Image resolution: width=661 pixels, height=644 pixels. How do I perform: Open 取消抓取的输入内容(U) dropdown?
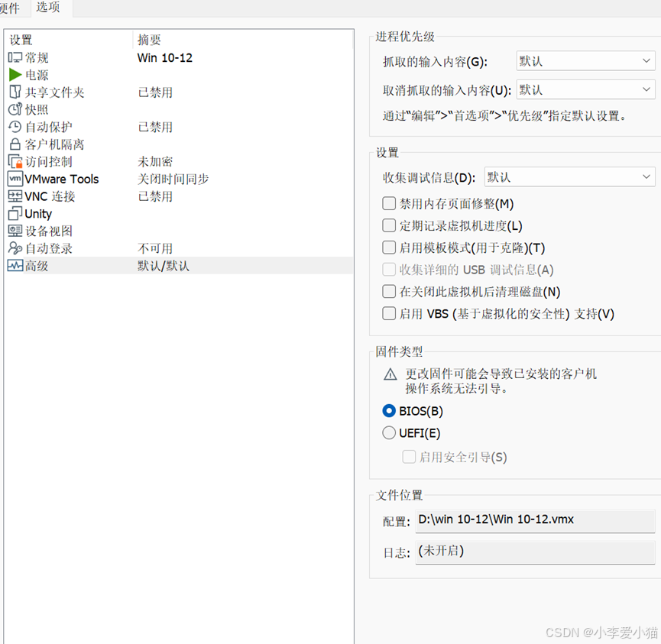(585, 89)
